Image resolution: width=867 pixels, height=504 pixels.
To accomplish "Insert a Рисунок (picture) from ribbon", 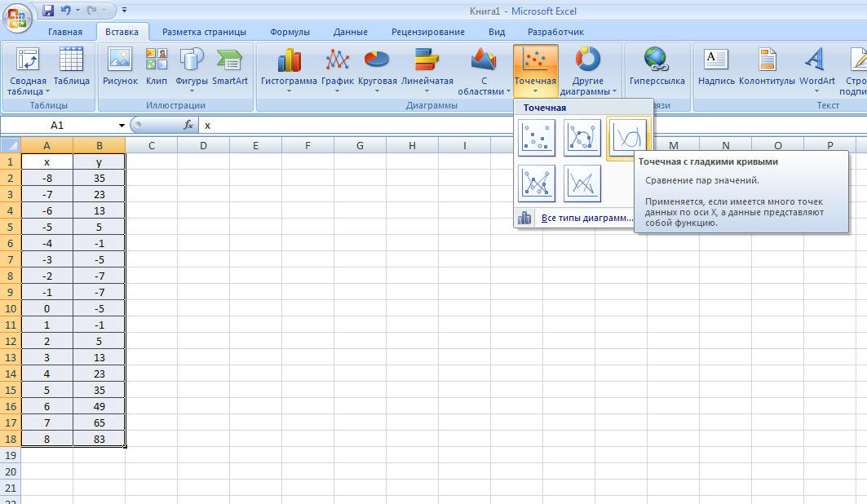I will [120, 68].
